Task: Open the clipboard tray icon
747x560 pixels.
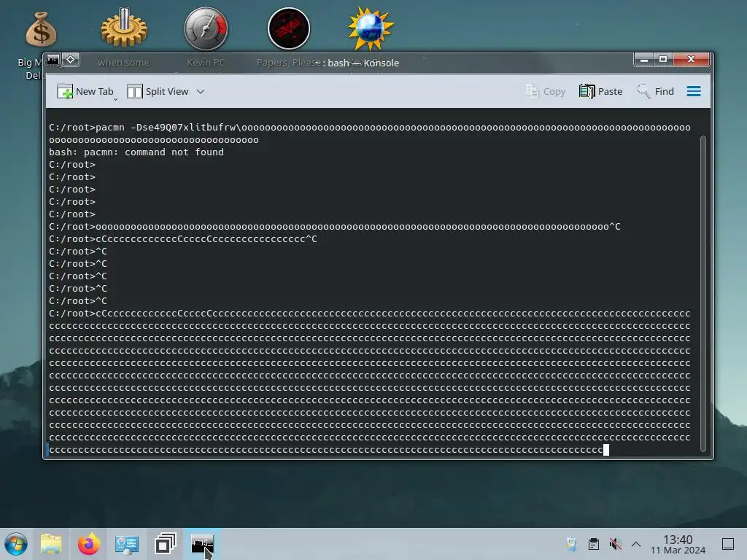Action: click(x=594, y=544)
